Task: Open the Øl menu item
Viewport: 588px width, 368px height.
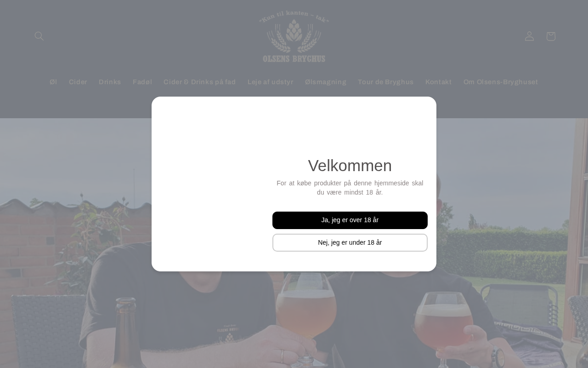Action: click(x=53, y=82)
